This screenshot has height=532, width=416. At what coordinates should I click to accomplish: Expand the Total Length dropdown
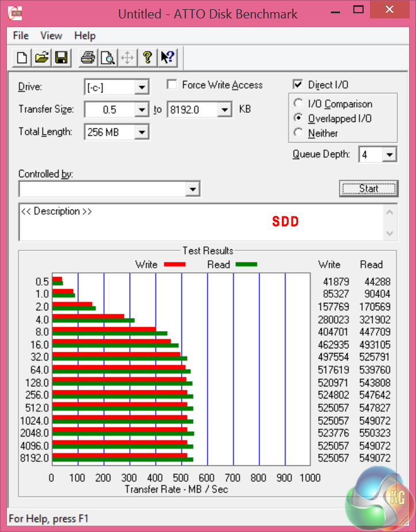[142, 132]
